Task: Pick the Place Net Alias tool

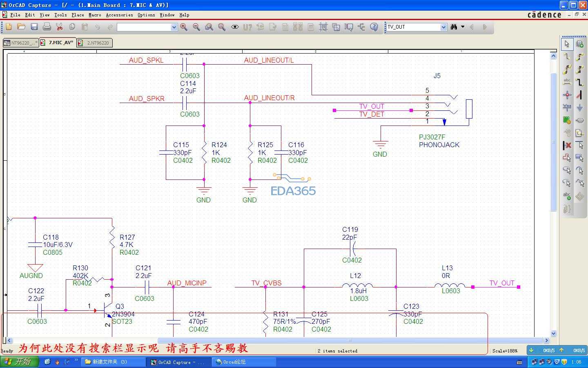Action: click(567, 82)
